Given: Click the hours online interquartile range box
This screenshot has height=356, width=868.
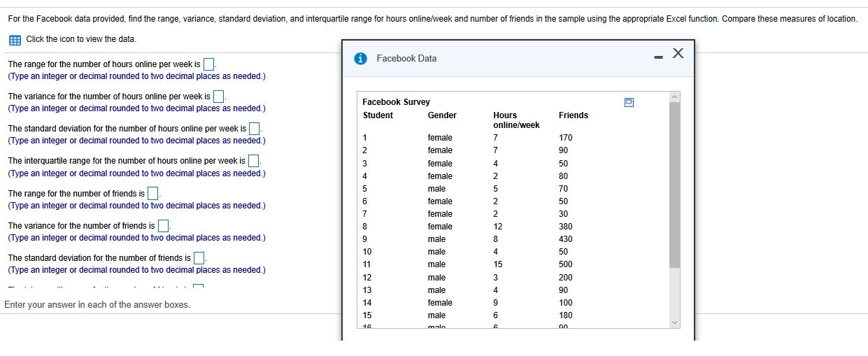Looking at the screenshot, I should point(254,161).
